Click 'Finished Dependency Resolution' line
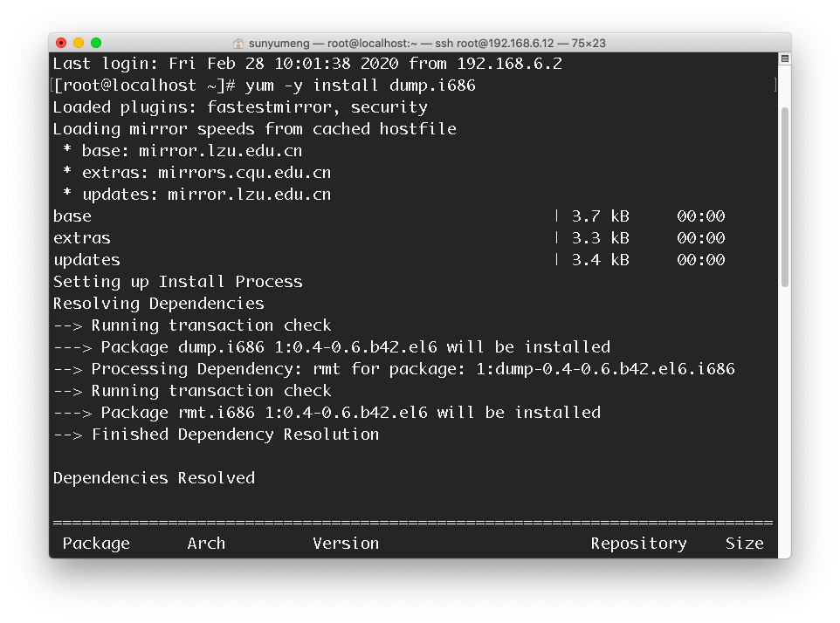The image size is (840, 623). tap(216, 434)
